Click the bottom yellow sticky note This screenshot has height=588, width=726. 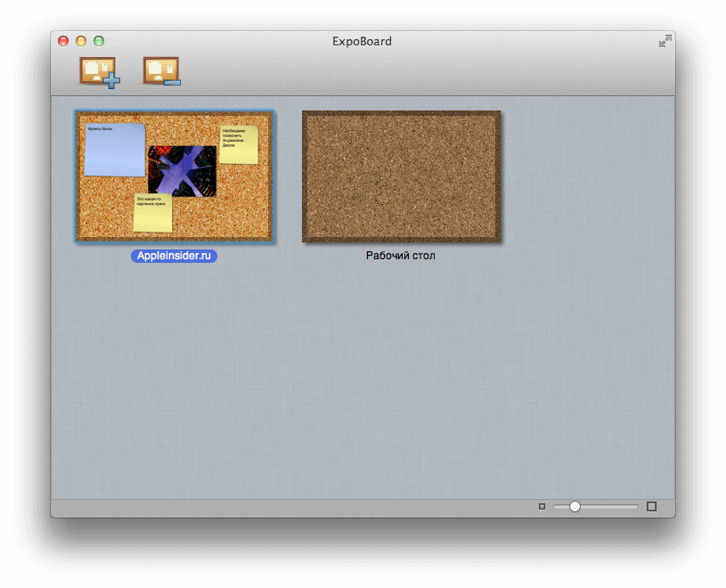click(x=152, y=213)
